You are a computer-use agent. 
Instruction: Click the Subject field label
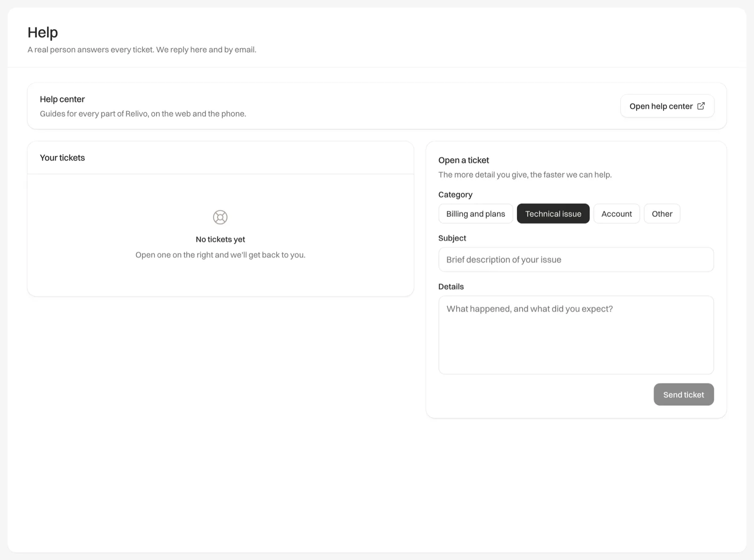click(452, 238)
